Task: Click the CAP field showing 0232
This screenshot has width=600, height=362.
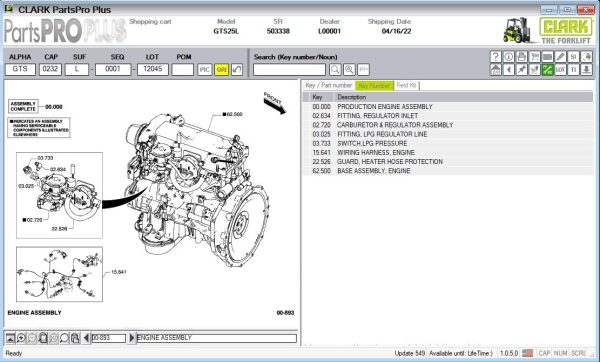Action: [50, 69]
